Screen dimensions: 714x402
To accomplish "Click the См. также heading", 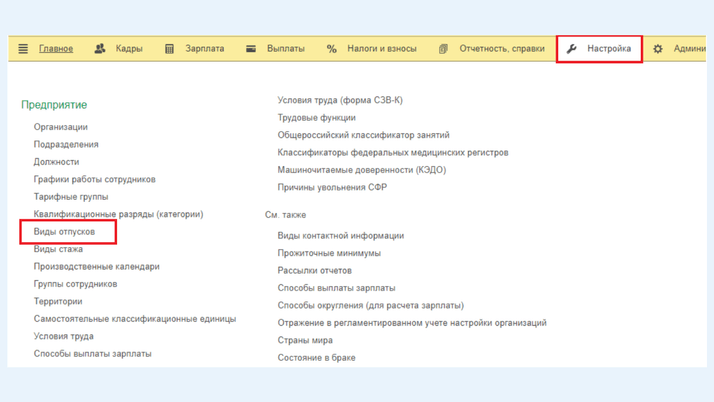I will (286, 215).
